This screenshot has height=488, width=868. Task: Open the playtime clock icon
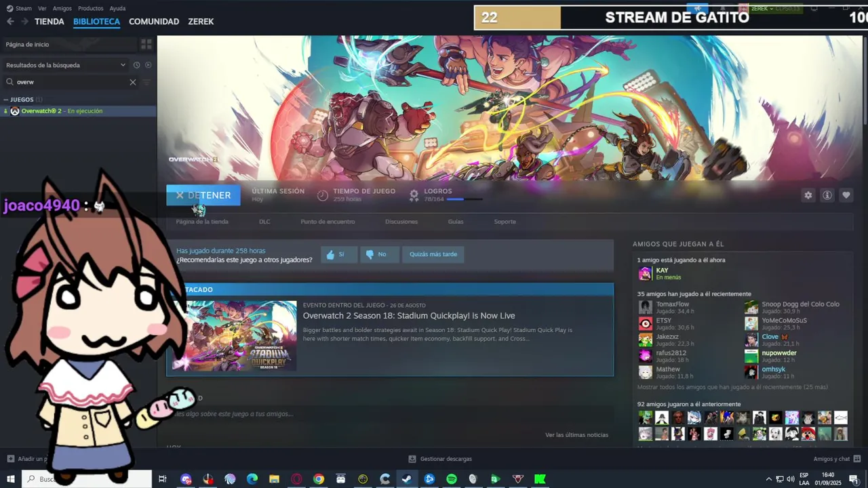[323, 195]
